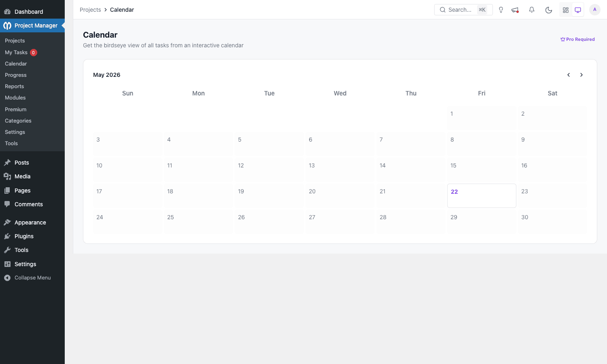The image size is (607, 364).
Task: Click the Calendar page heading
Action: (100, 35)
